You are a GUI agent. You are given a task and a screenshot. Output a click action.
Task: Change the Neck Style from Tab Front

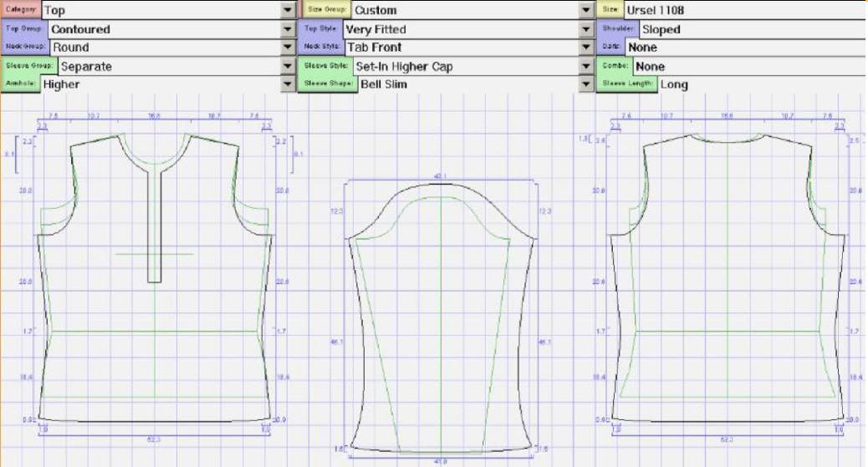pos(586,48)
